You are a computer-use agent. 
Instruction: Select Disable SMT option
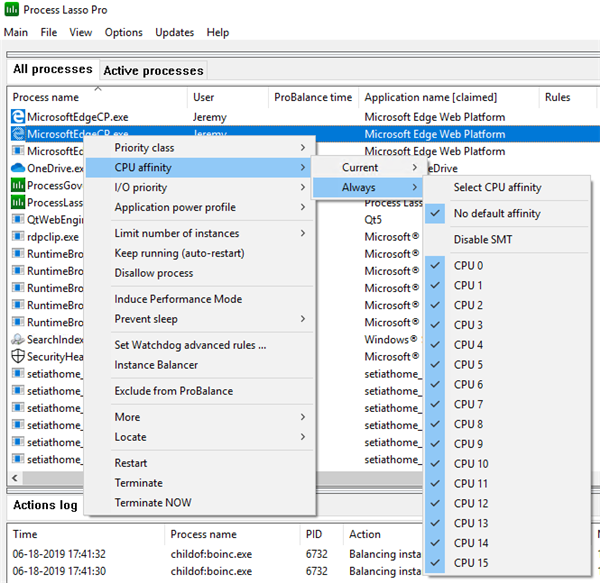(485, 239)
